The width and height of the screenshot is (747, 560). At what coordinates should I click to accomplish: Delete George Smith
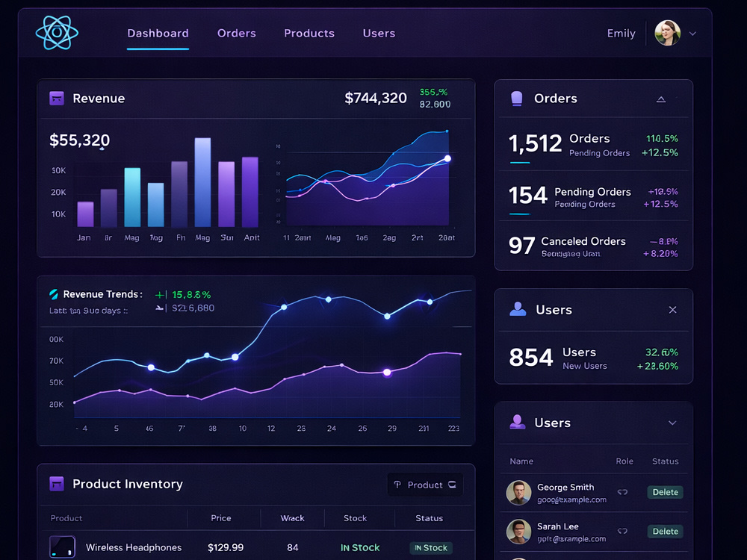click(x=665, y=492)
